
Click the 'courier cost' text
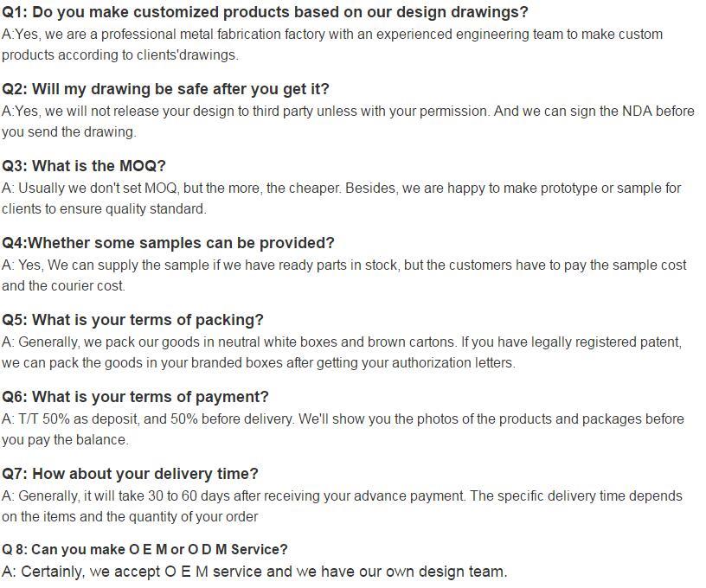pos(87,286)
